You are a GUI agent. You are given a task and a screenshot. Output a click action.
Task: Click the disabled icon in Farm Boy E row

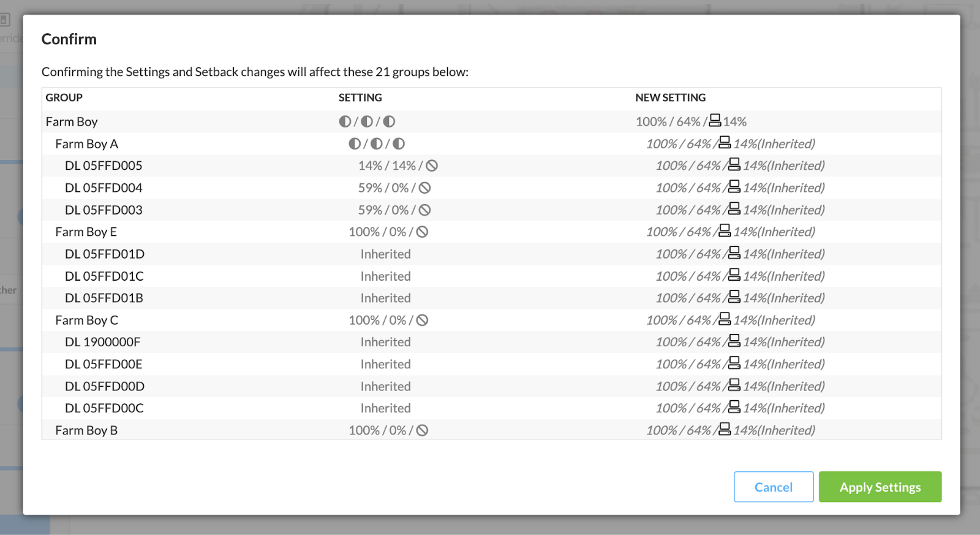(422, 232)
